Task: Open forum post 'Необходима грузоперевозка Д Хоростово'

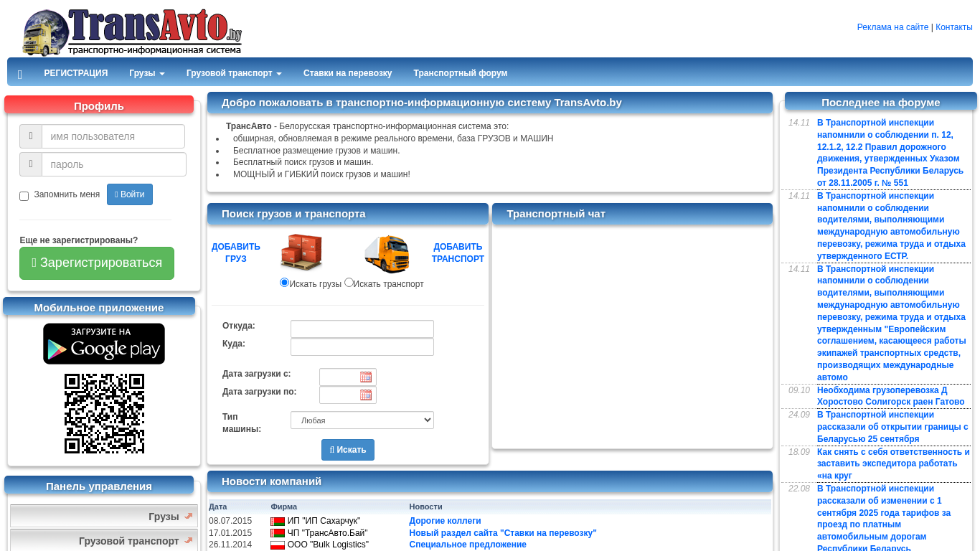Action: coord(891,396)
